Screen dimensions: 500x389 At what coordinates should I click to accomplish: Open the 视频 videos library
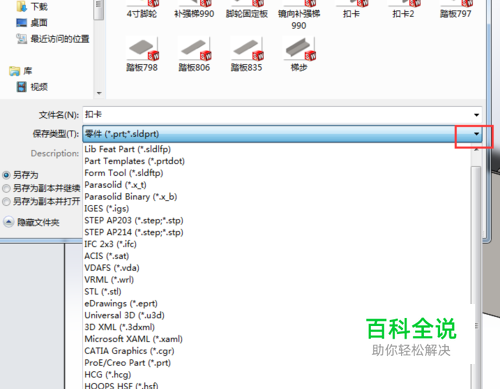[32, 87]
